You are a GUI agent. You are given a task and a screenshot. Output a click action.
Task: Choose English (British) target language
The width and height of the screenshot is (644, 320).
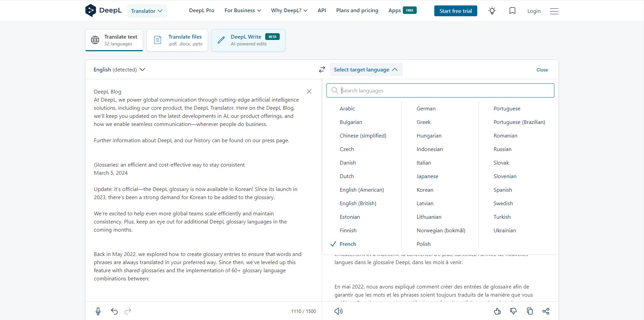(358, 203)
